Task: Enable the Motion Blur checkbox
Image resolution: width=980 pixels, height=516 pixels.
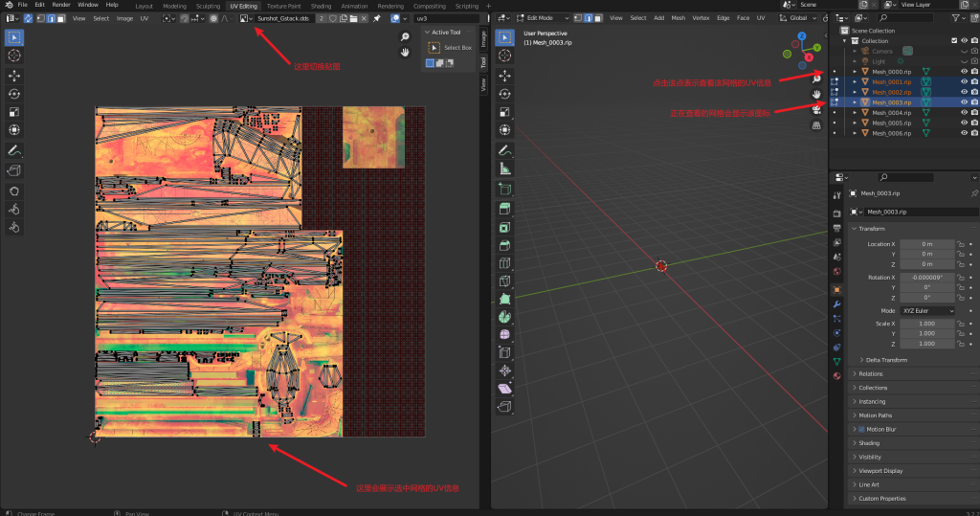Action: pyautogui.click(x=861, y=430)
